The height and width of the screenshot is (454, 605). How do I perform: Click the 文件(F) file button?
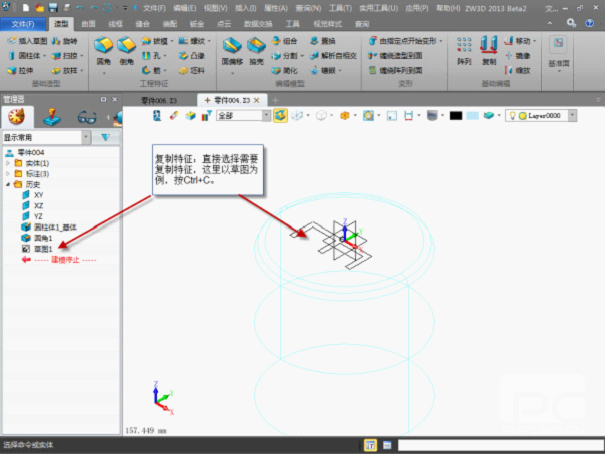click(24, 22)
